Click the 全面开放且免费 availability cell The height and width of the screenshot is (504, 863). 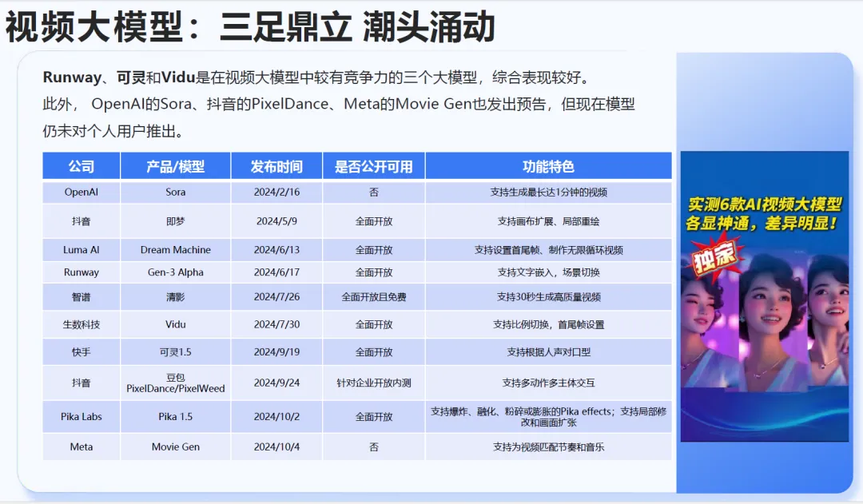[374, 297]
